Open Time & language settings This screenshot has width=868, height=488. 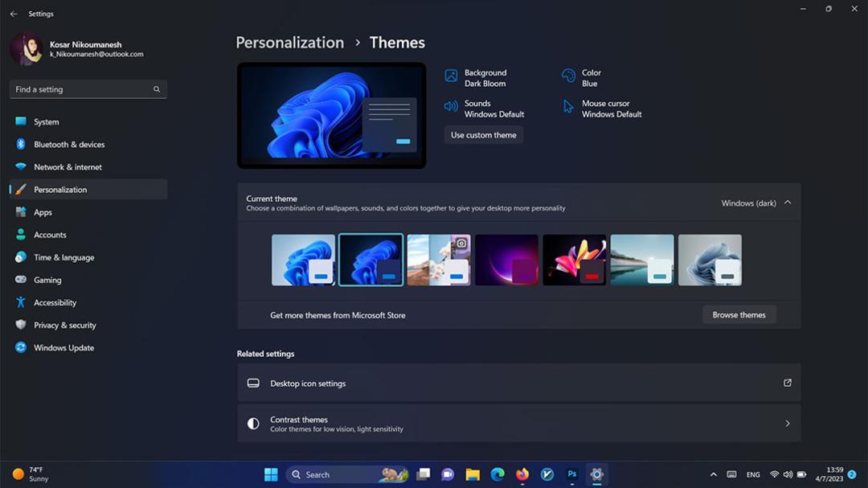coord(88,257)
